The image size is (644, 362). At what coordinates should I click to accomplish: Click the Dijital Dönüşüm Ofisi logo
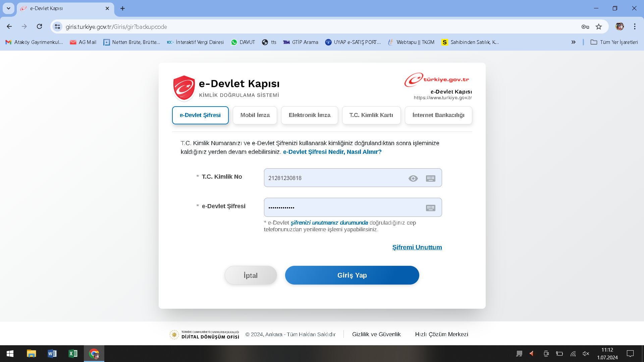point(204,335)
